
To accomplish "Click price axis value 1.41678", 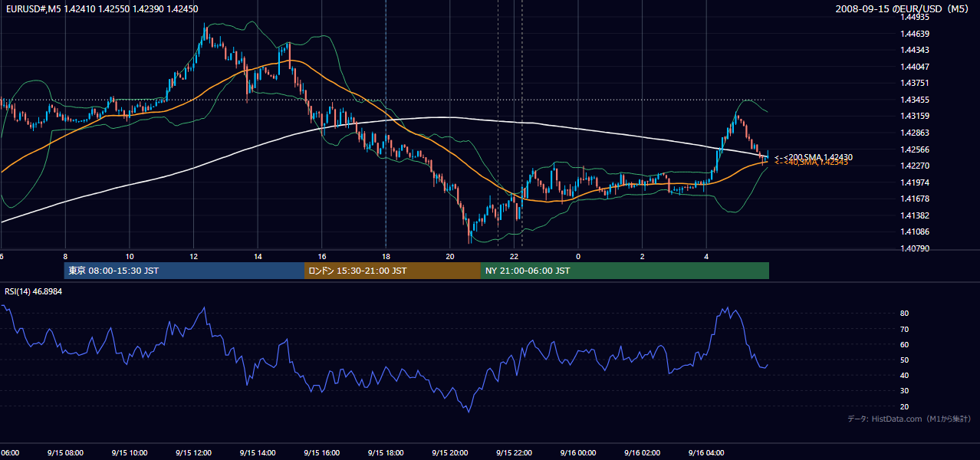I will (916, 199).
